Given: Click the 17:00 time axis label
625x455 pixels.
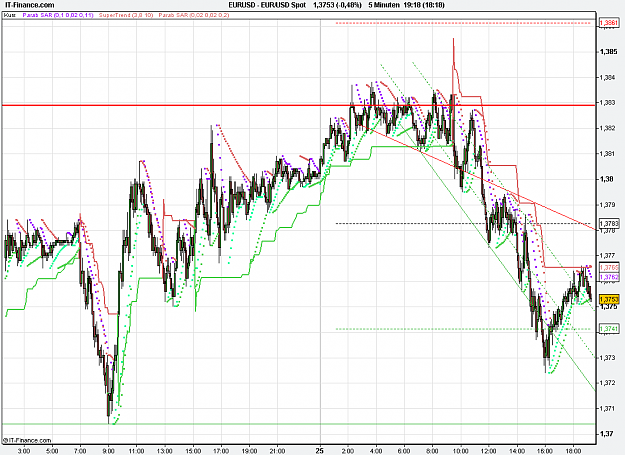Looking at the screenshot, I should tap(221, 451).
